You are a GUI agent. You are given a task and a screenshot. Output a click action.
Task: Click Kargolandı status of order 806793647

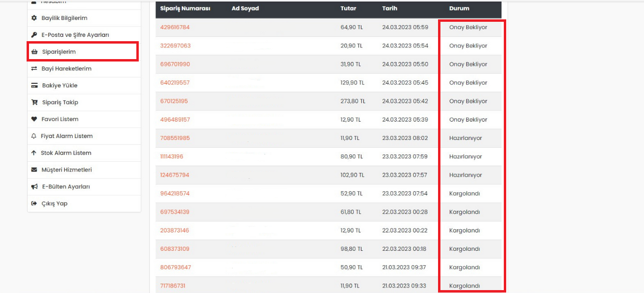point(465,267)
